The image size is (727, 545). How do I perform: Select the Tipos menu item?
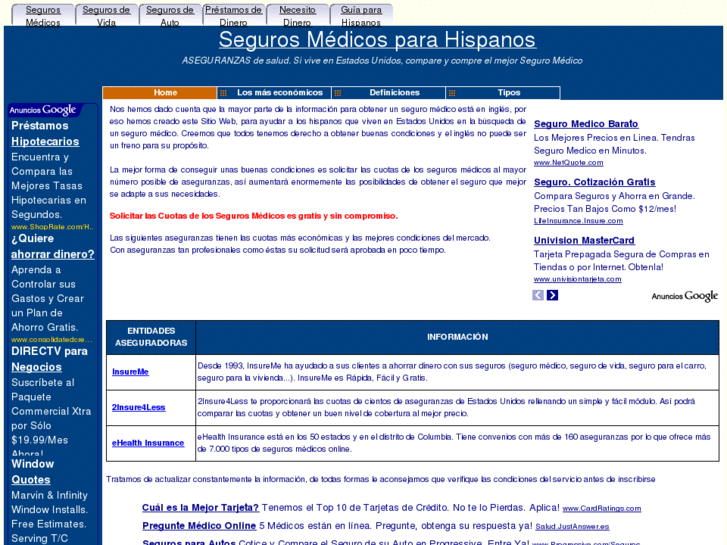[x=503, y=93]
